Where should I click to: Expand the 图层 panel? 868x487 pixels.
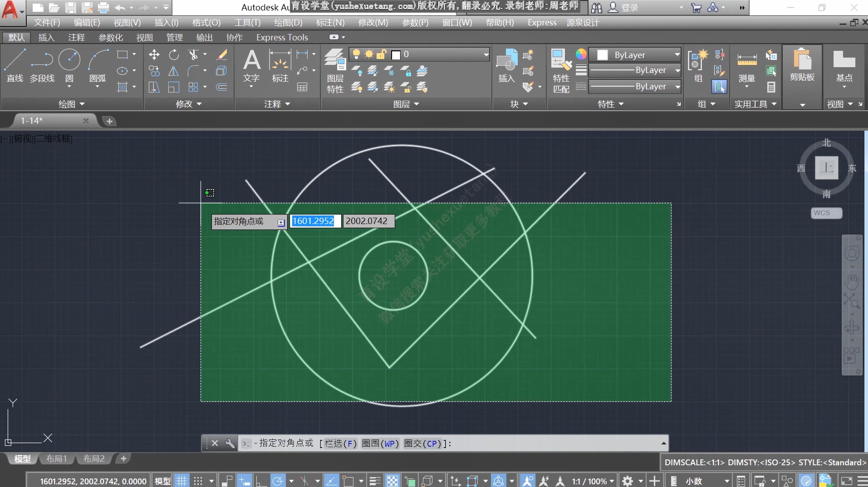pos(406,104)
